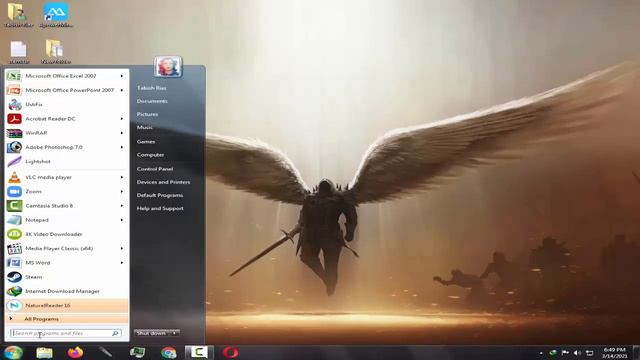
Task: Open Default Programs
Action: [x=160, y=195]
